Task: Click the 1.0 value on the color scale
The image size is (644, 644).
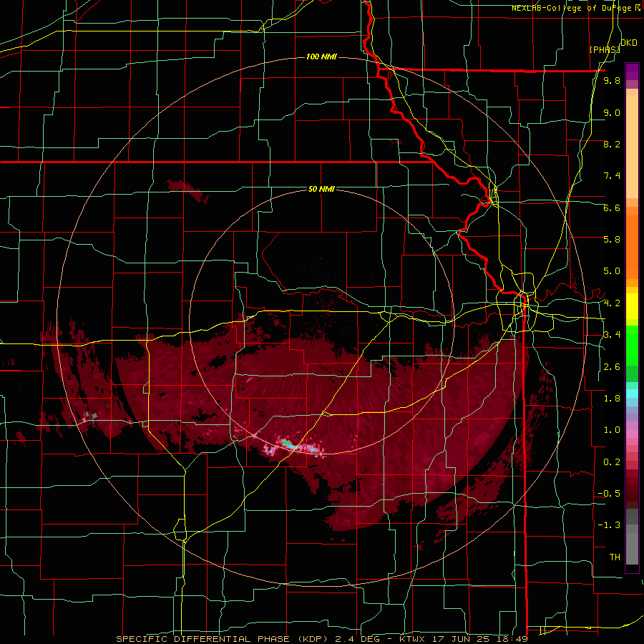Action: [612, 430]
